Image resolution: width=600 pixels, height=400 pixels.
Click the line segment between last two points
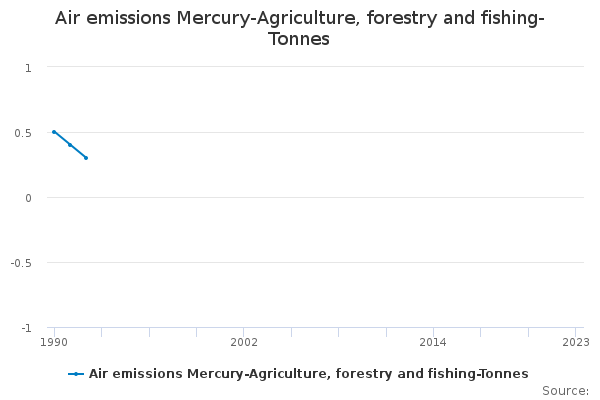coord(78,152)
